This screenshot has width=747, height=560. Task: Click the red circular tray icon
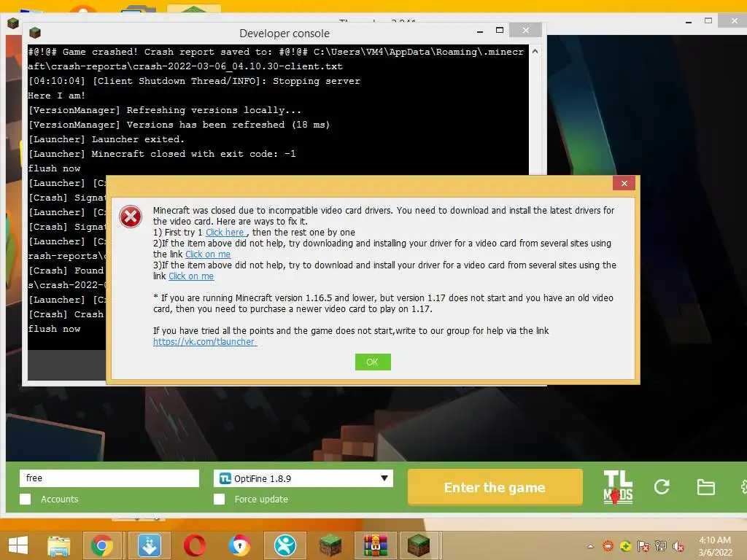pyautogui.click(x=608, y=546)
